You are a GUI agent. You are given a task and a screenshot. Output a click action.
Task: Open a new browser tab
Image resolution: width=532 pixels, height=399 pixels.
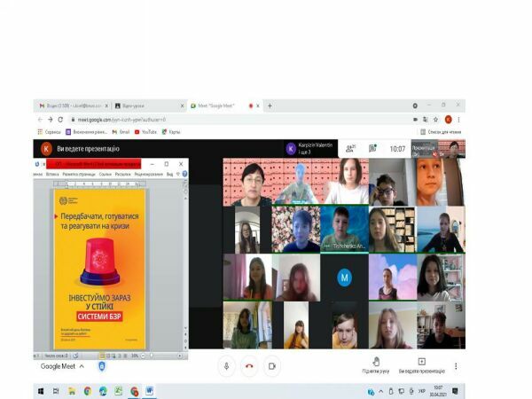pos(270,106)
